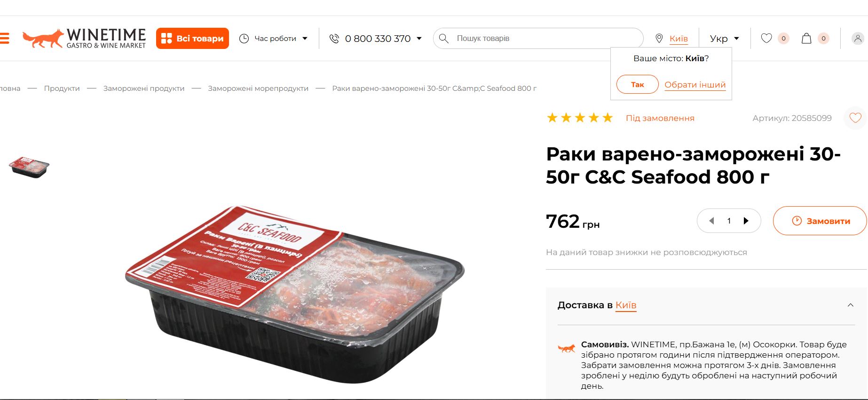The width and height of the screenshot is (868, 400).
Task: Click the search magnifier icon
Action: point(443,38)
